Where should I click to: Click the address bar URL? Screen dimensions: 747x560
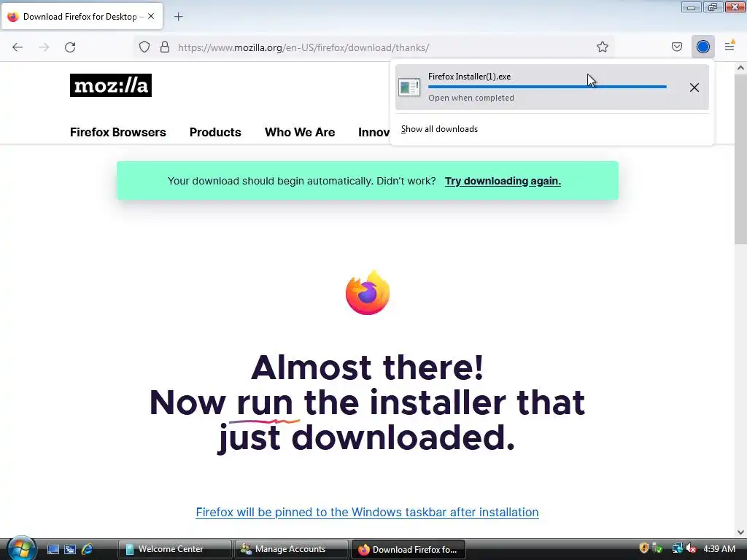303,47
